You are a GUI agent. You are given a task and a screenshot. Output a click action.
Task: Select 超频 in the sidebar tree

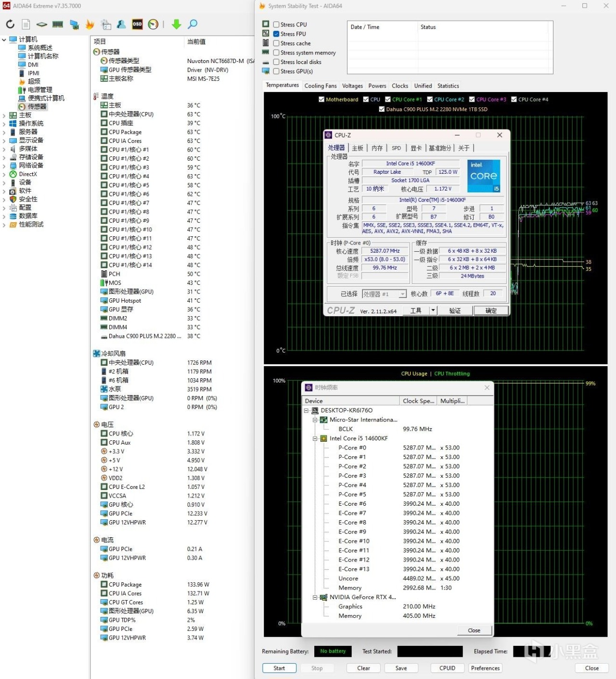tap(34, 81)
